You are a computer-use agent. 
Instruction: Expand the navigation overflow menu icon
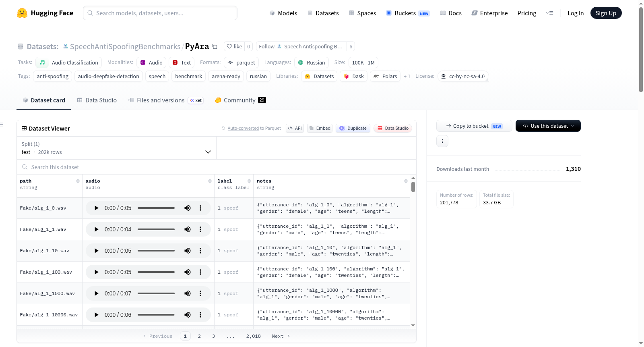pyautogui.click(x=549, y=13)
